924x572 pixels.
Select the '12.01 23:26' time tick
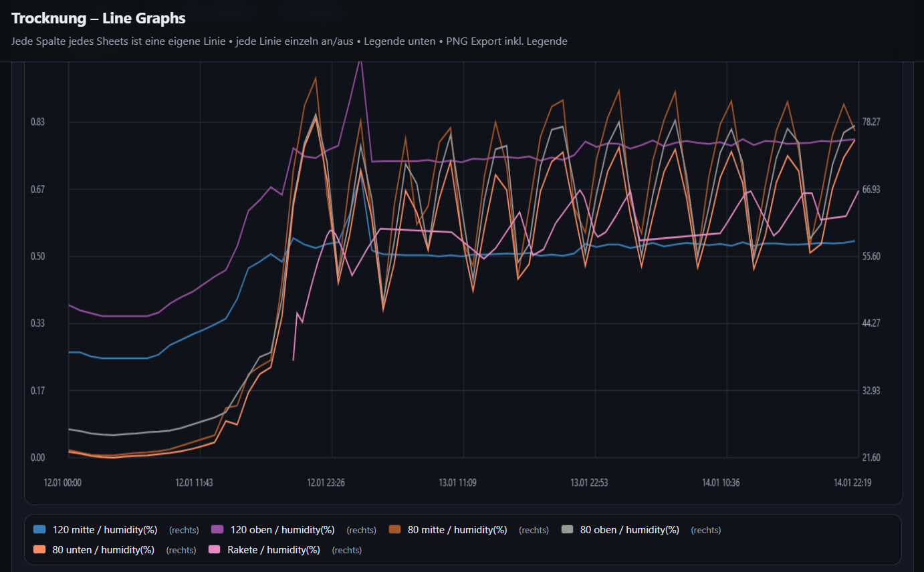(326, 482)
